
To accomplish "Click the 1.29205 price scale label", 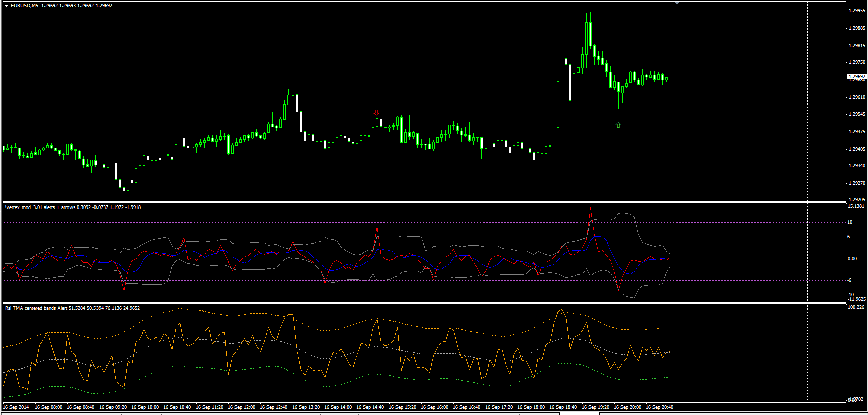I will pos(857,200).
